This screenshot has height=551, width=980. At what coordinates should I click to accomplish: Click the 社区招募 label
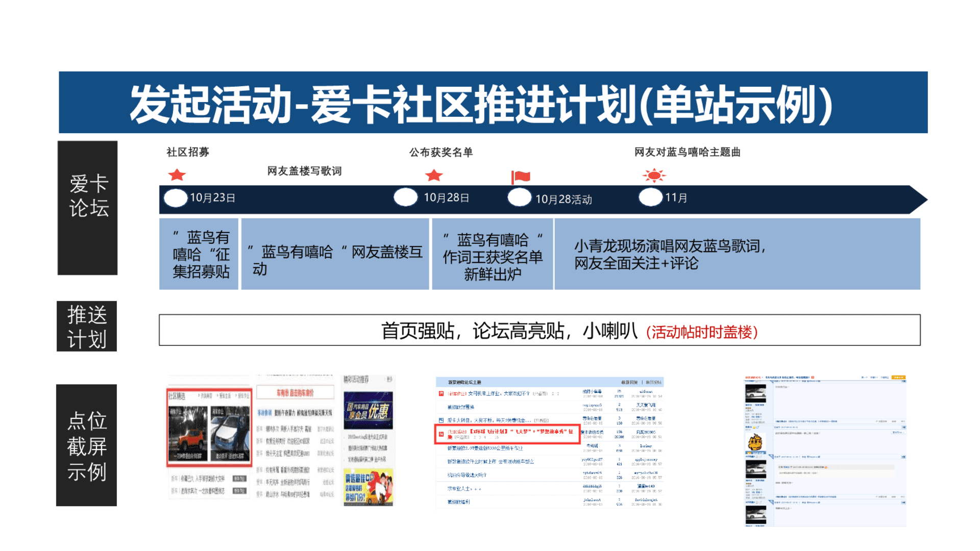[188, 152]
